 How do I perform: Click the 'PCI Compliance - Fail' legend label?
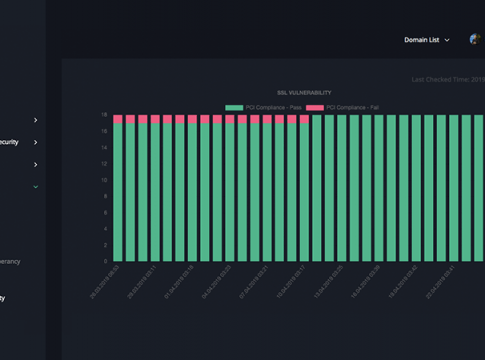tap(352, 108)
